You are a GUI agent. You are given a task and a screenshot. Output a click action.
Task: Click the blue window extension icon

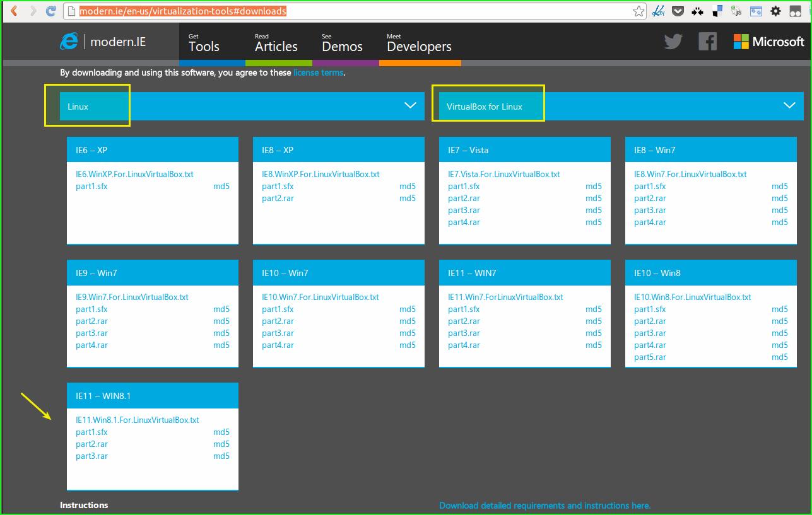coord(756,11)
